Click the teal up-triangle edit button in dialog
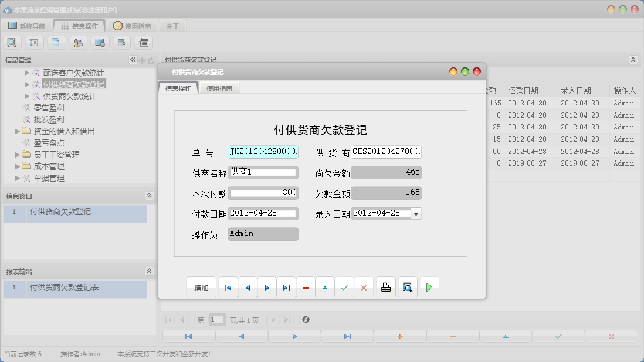The height and width of the screenshot is (362, 644). [325, 288]
